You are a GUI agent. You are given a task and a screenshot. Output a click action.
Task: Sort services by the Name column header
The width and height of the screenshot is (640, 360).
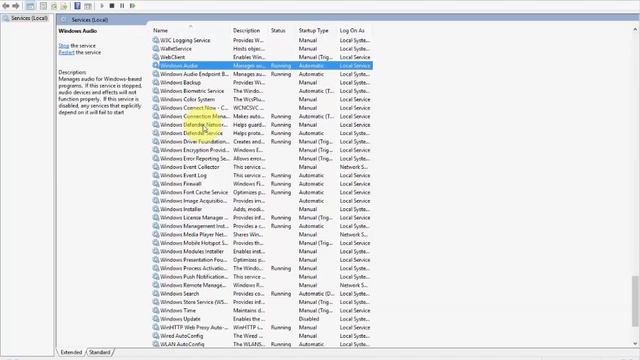pos(190,31)
